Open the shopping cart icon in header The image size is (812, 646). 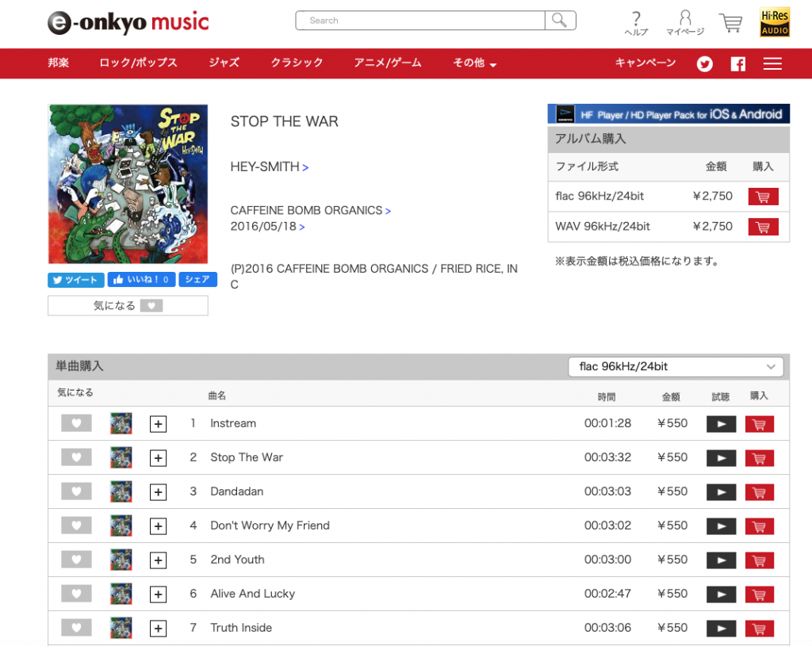click(x=730, y=23)
